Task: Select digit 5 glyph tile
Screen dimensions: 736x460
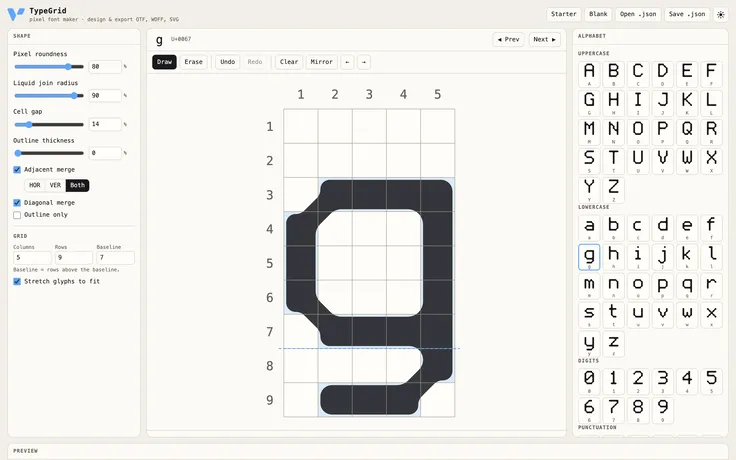Action: [x=711, y=381]
